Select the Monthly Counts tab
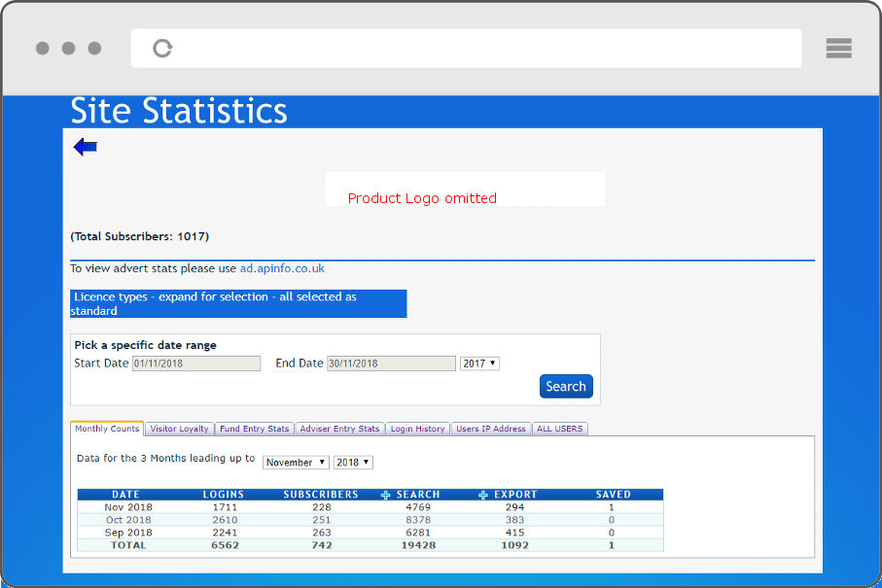Viewport: 882px width, 588px height. [107, 429]
